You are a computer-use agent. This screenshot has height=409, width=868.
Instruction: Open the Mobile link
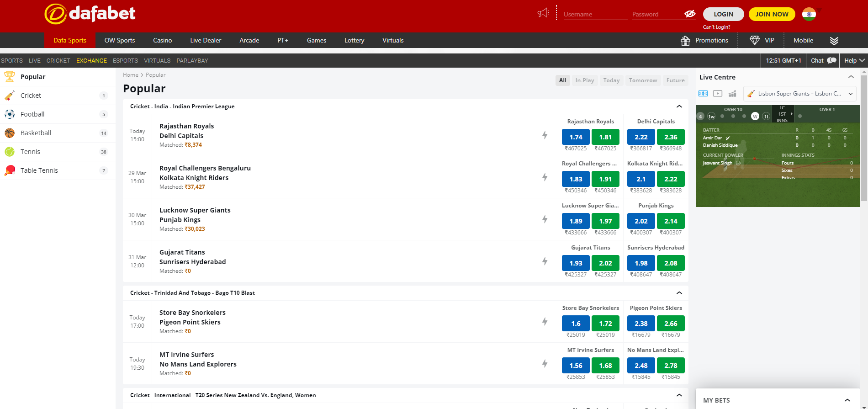point(803,40)
